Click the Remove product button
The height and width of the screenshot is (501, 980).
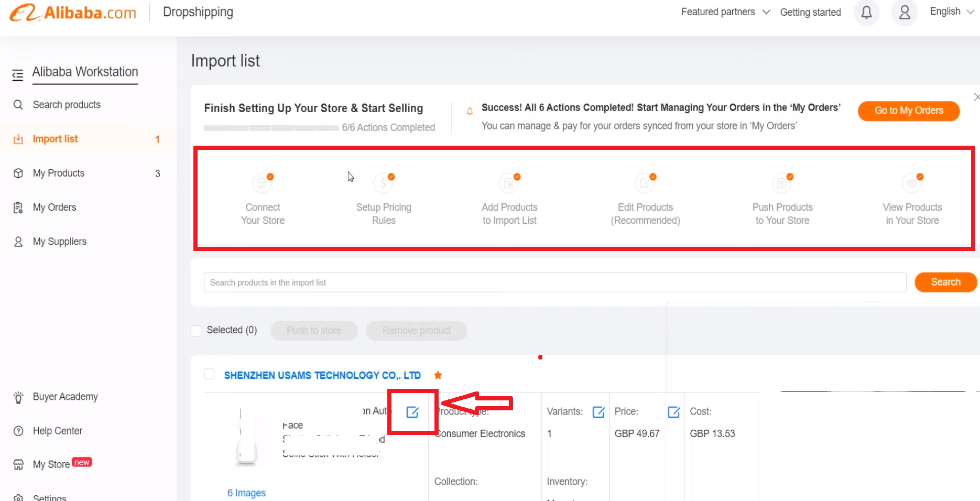[x=417, y=331]
